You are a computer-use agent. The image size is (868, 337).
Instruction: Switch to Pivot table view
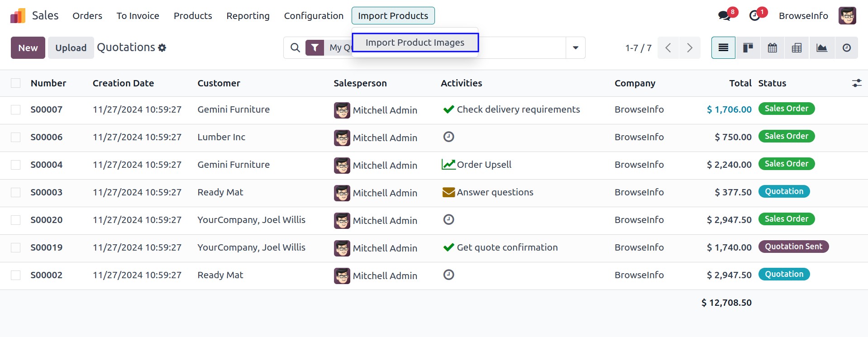796,48
